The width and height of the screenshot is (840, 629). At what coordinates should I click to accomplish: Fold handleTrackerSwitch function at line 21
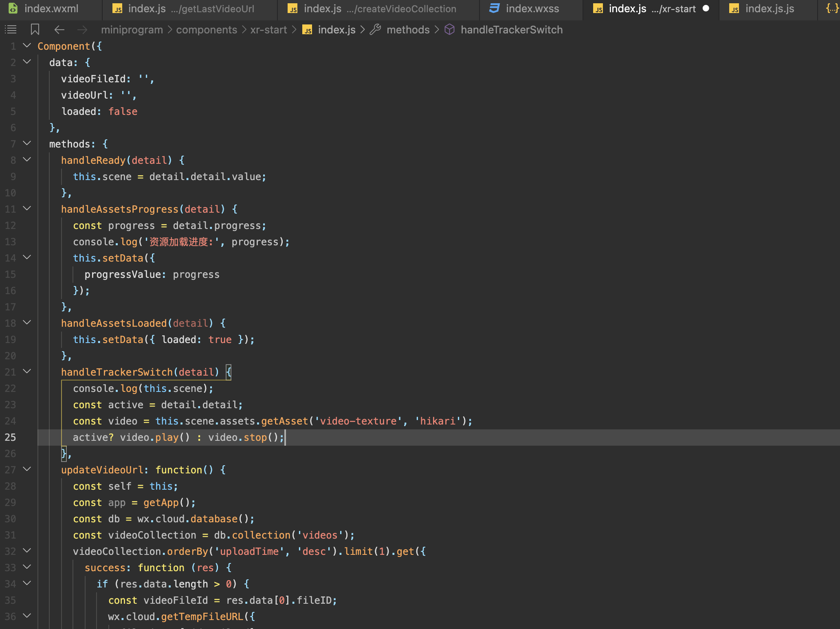pos(27,372)
